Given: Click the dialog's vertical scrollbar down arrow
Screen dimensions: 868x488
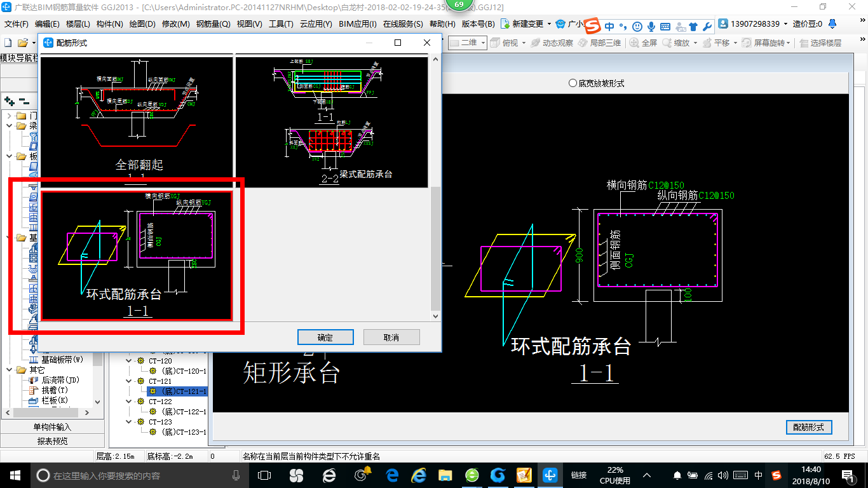Looking at the screenshot, I should (435, 316).
